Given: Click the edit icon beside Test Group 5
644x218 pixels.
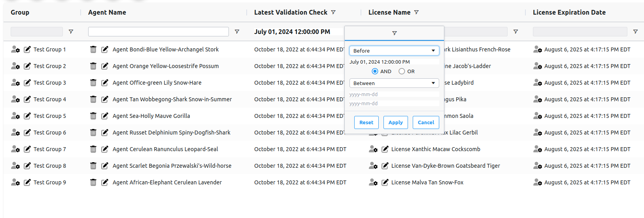Looking at the screenshot, I should point(27,116).
